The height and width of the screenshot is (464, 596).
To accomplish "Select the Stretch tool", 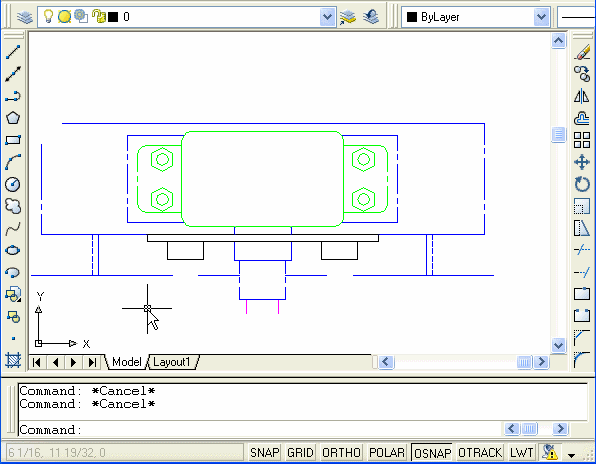I will [x=582, y=228].
